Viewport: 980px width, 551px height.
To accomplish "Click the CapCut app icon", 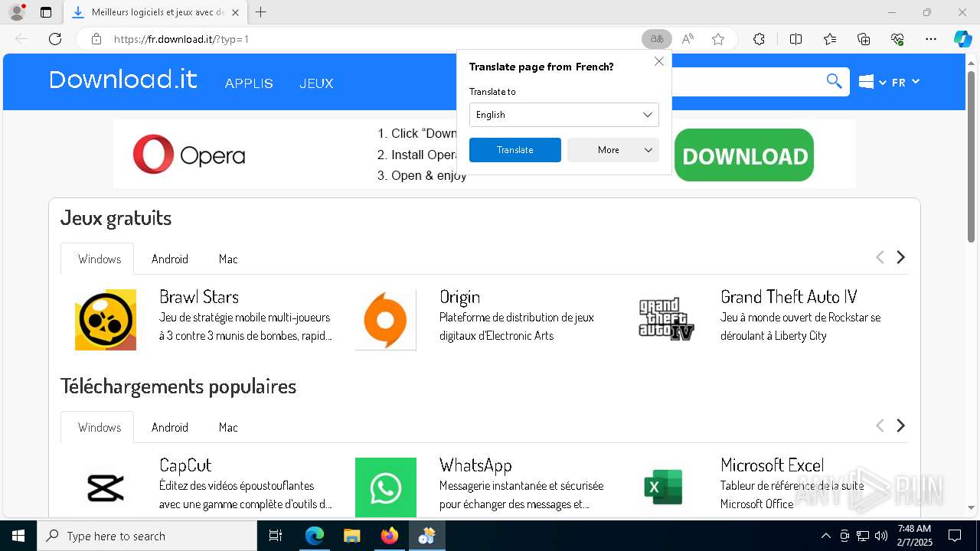I will (106, 487).
